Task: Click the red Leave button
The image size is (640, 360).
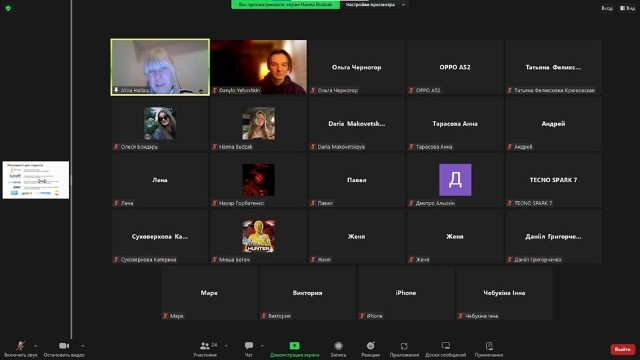Action: click(623, 349)
